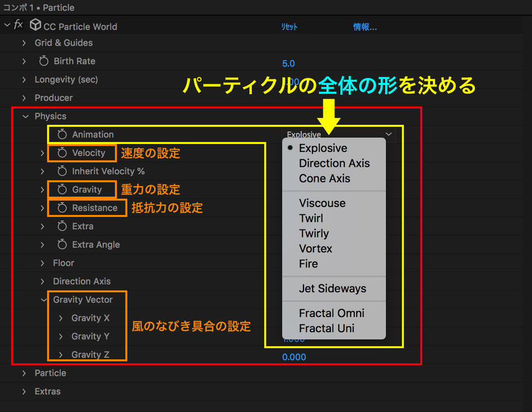Choose Viscouse animation type
Viewport: 532px width, 412px height.
[334, 203]
